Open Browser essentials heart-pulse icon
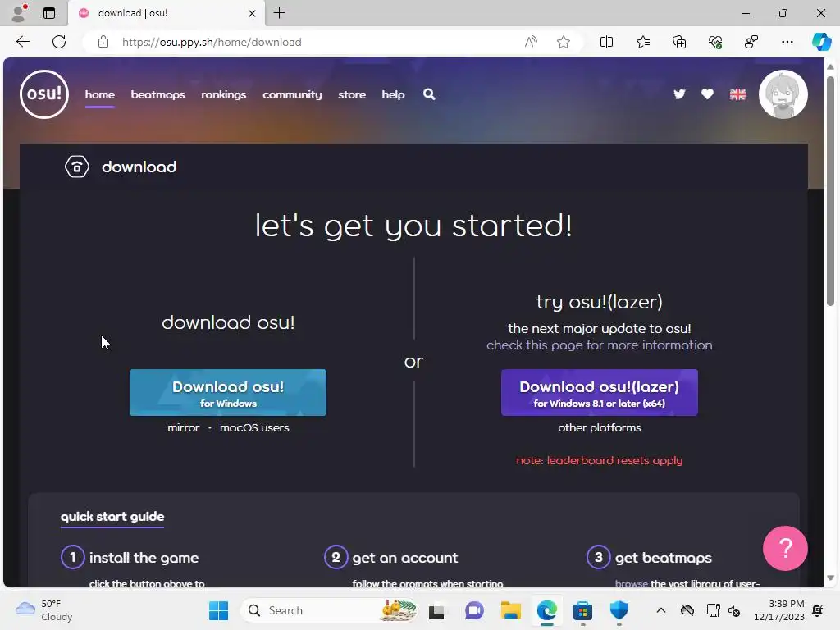The height and width of the screenshot is (630, 840). (715, 42)
